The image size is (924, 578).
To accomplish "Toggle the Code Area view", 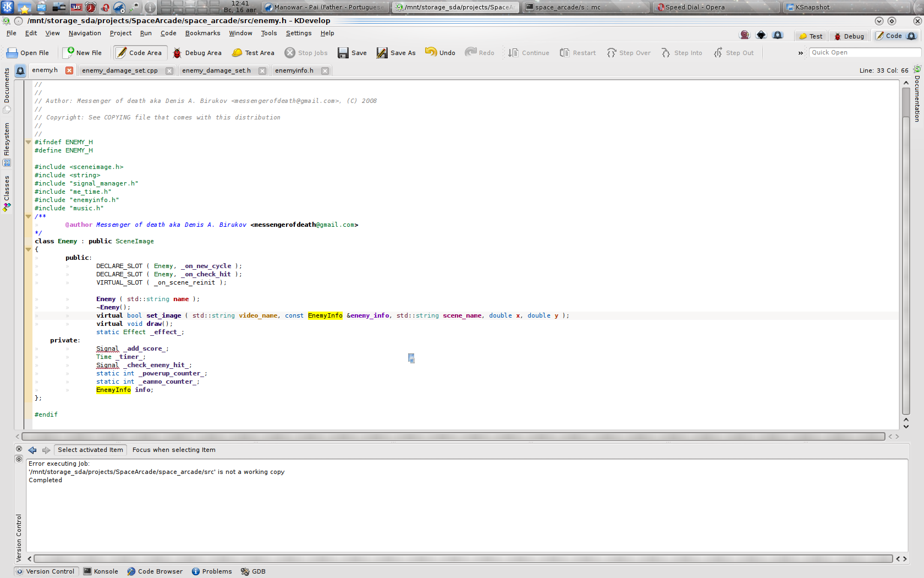I will (x=140, y=53).
